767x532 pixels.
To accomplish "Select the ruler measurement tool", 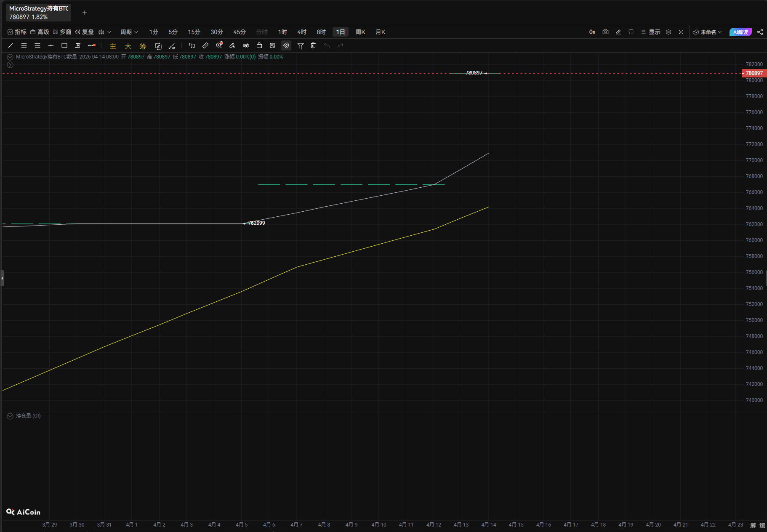I will tap(205, 45).
